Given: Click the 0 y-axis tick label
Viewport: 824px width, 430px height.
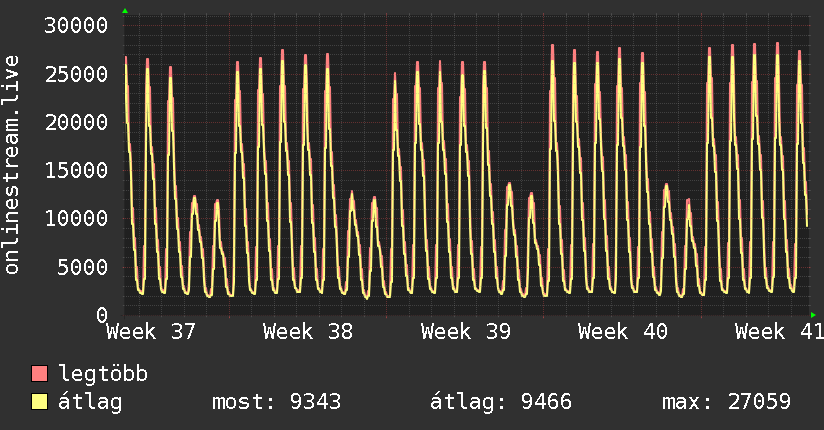Looking at the screenshot, I should click(x=102, y=315).
